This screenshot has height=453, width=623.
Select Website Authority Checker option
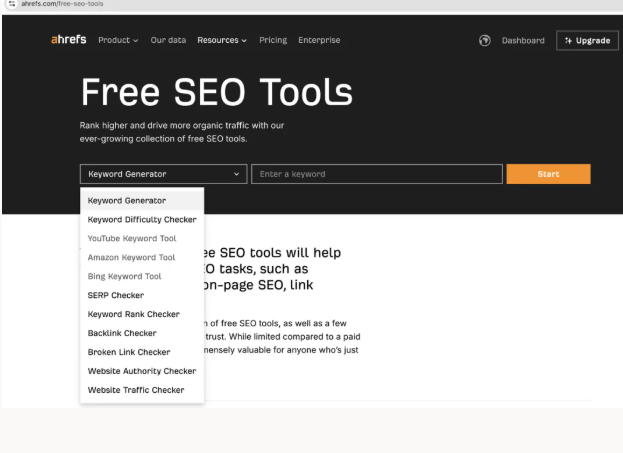(142, 371)
